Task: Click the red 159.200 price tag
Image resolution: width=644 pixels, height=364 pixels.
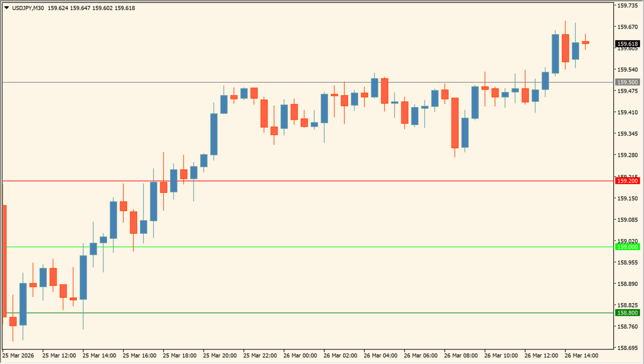Action: pos(627,181)
